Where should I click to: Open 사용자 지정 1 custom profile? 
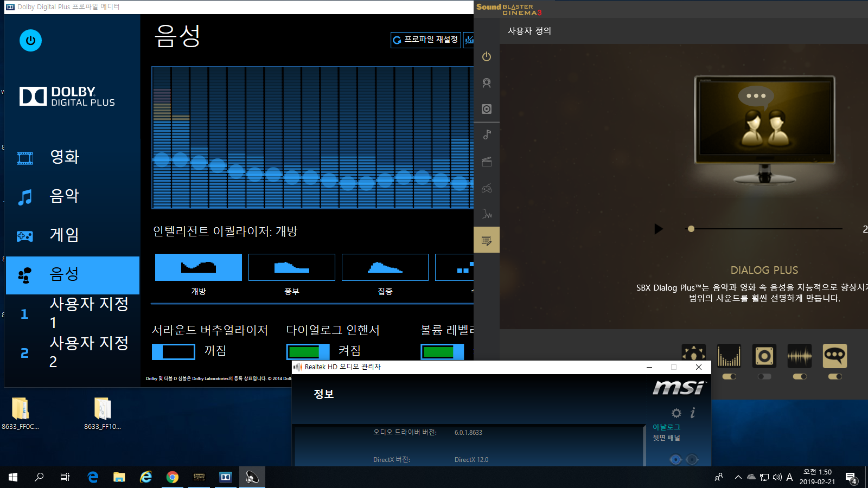coord(72,313)
